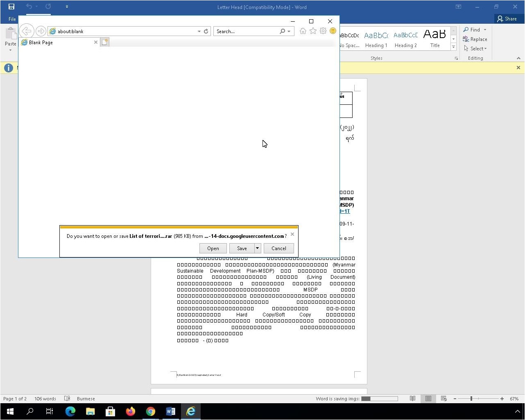Viewport: 525px width, 420px height.
Task: Expand the Save button dropdown arrow
Action: tap(257, 248)
